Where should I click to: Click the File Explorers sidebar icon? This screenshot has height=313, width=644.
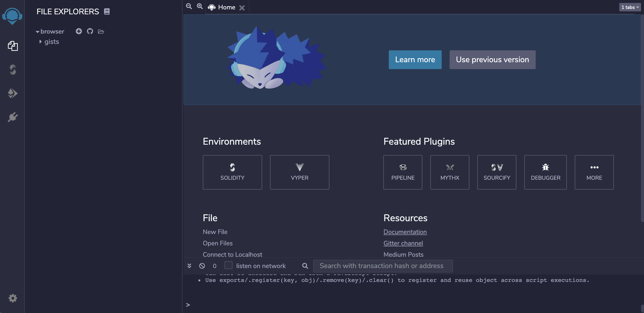pos(13,46)
